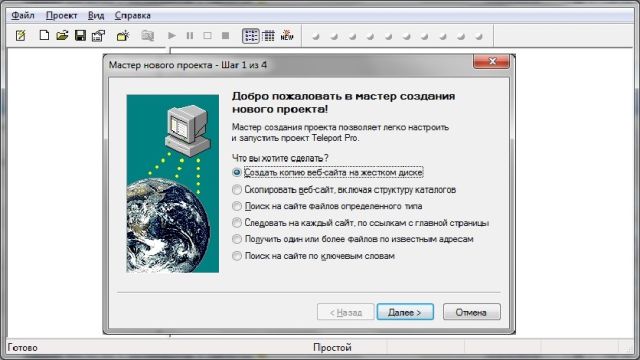
Task: Save the project with the floppy disk icon
Action: tap(80, 36)
